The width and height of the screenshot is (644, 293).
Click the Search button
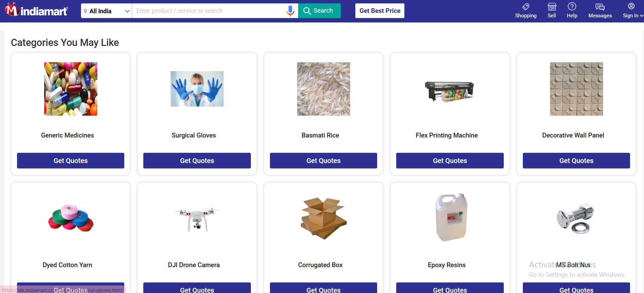pos(319,11)
